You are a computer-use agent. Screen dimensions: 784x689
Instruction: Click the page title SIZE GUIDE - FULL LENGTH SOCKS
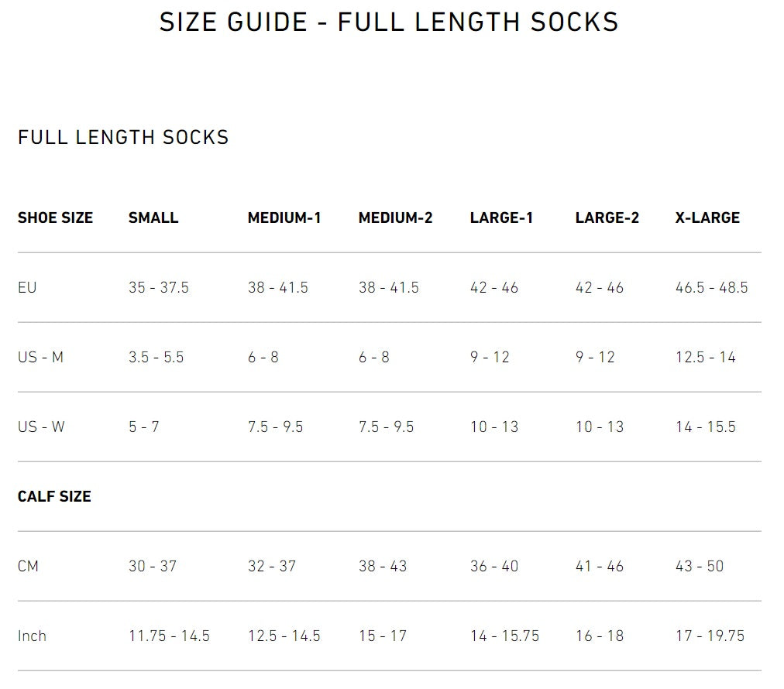pos(389,22)
